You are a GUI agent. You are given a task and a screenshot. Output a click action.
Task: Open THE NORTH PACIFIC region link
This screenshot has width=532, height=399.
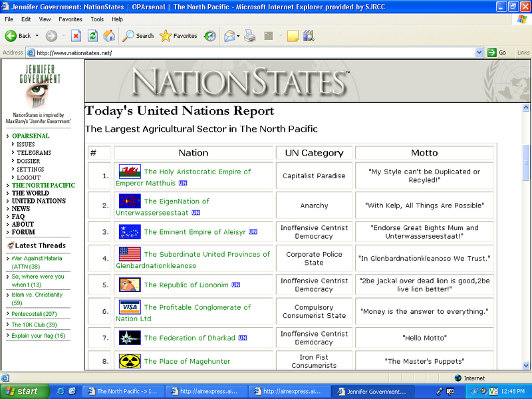point(43,186)
